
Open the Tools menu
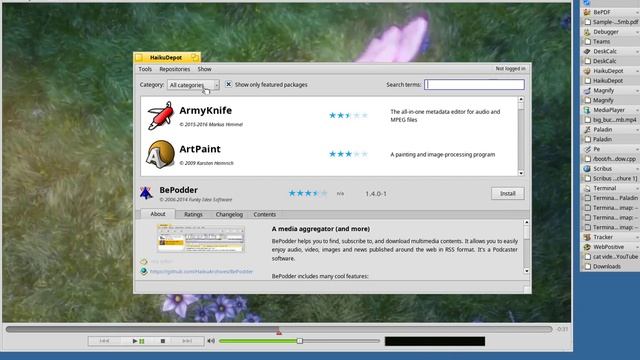click(145, 69)
